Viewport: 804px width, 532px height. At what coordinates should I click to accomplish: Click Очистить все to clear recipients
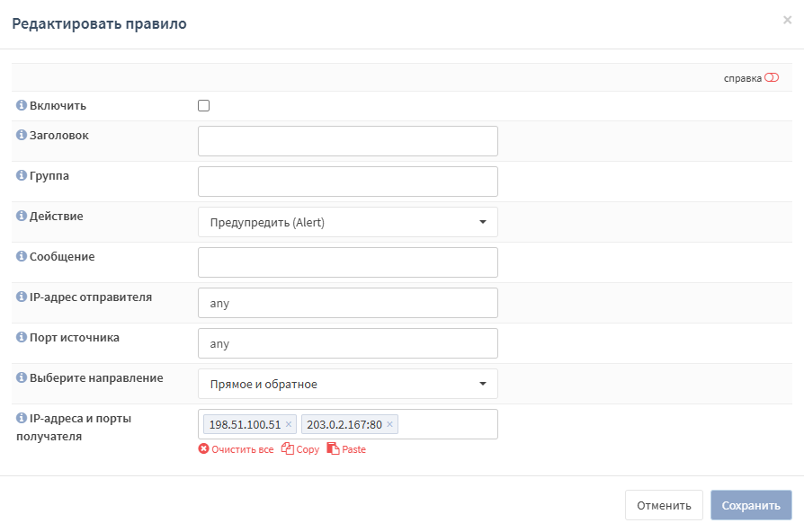point(236,449)
